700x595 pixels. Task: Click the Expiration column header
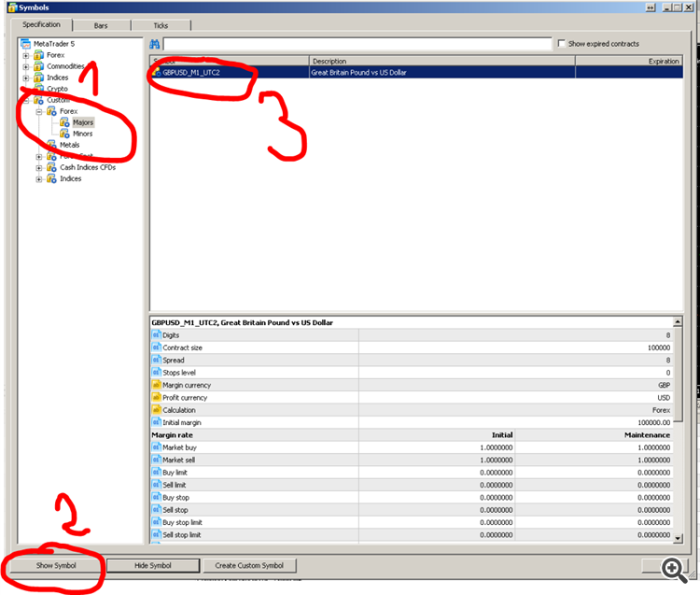coord(629,61)
